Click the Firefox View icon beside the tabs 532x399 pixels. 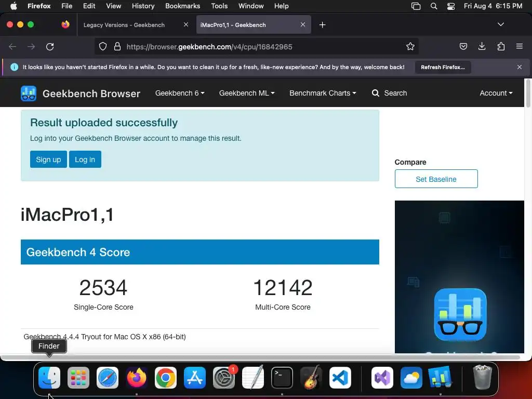coord(65,24)
